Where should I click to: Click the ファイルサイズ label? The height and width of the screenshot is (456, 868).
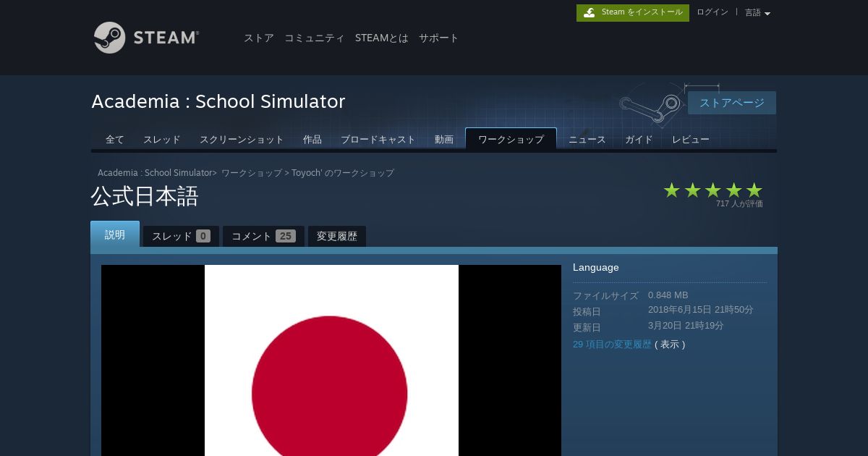(606, 296)
